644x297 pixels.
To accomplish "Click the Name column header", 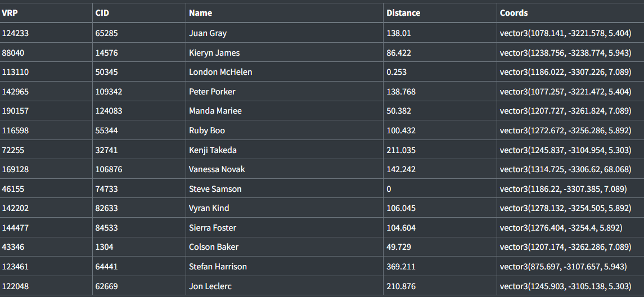I will [x=201, y=12].
